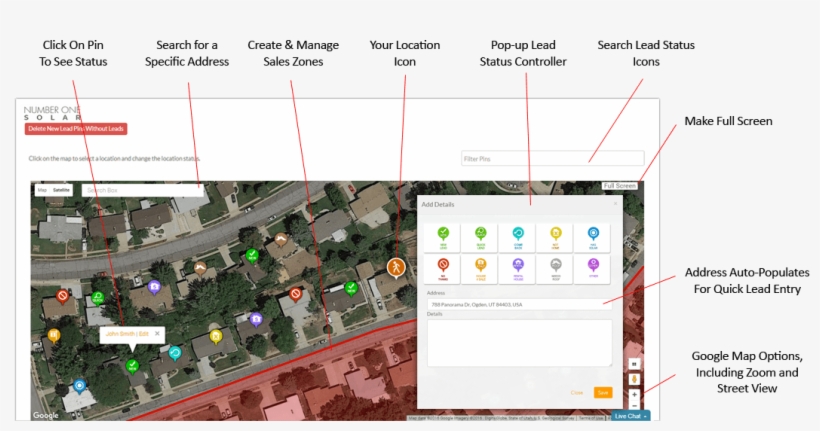
Task: Choose the No Thanks red status icon
Action: pos(443,267)
